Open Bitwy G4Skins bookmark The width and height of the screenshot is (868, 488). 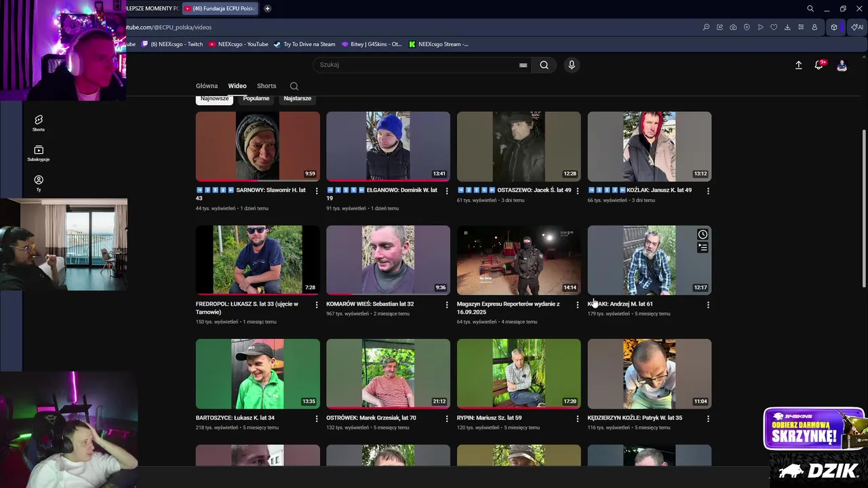(x=372, y=44)
